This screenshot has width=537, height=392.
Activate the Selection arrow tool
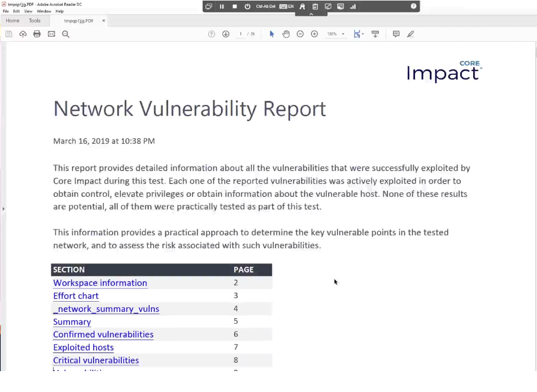(272, 34)
